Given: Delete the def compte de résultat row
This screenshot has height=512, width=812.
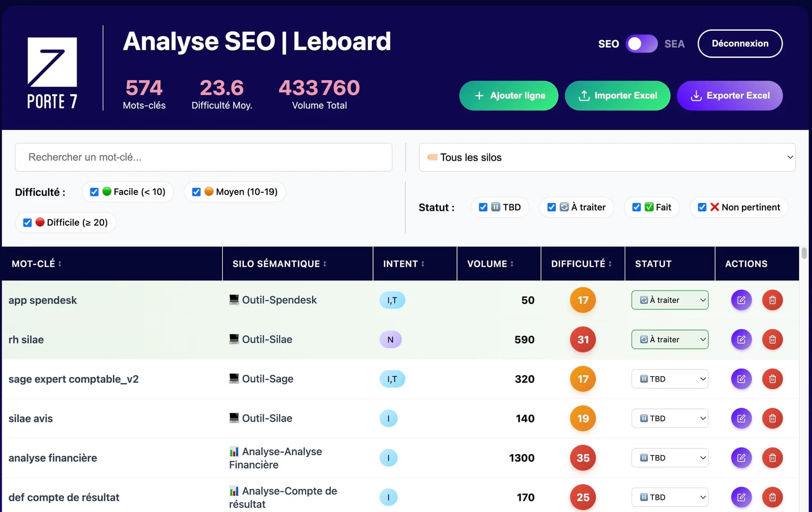Looking at the screenshot, I should pyautogui.click(x=772, y=497).
